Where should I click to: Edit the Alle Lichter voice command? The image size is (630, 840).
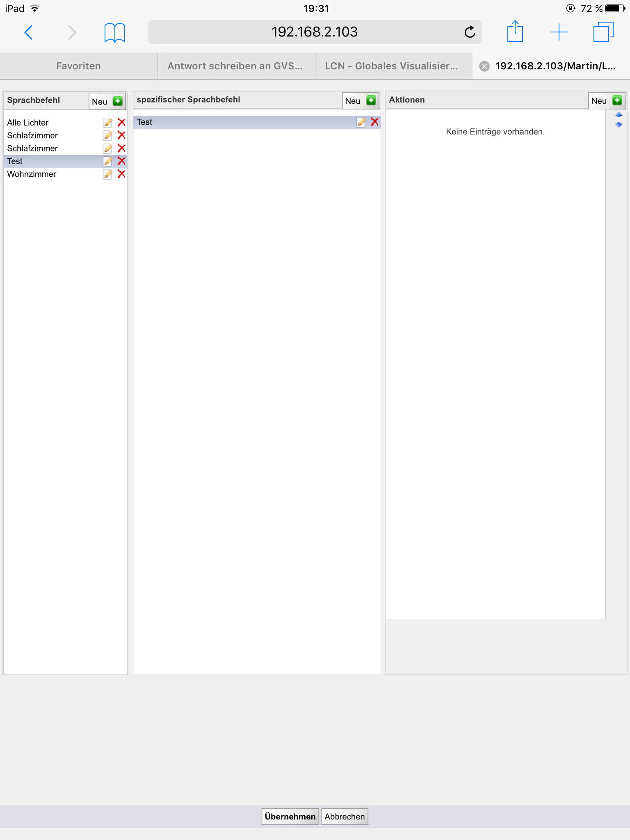click(107, 123)
